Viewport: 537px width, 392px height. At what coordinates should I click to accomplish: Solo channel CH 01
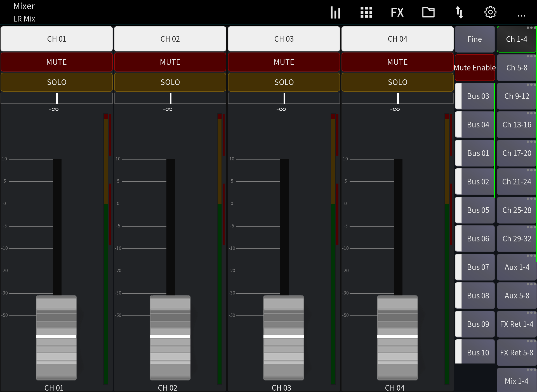[x=56, y=82]
